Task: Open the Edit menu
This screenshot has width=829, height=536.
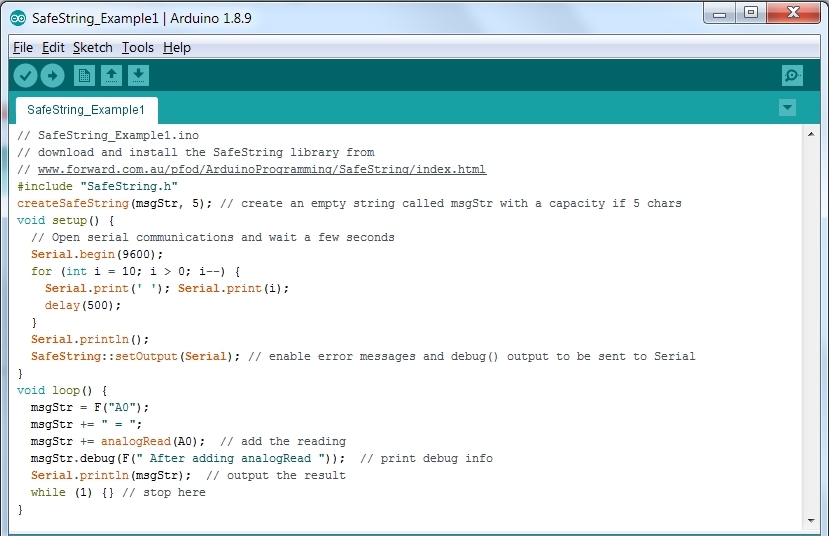Action: tap(53, 48)
